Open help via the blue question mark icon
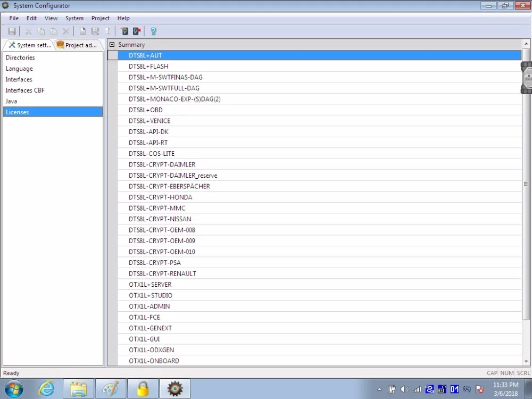Viewport: 532px width, 399px height. [x=153, y=31]
